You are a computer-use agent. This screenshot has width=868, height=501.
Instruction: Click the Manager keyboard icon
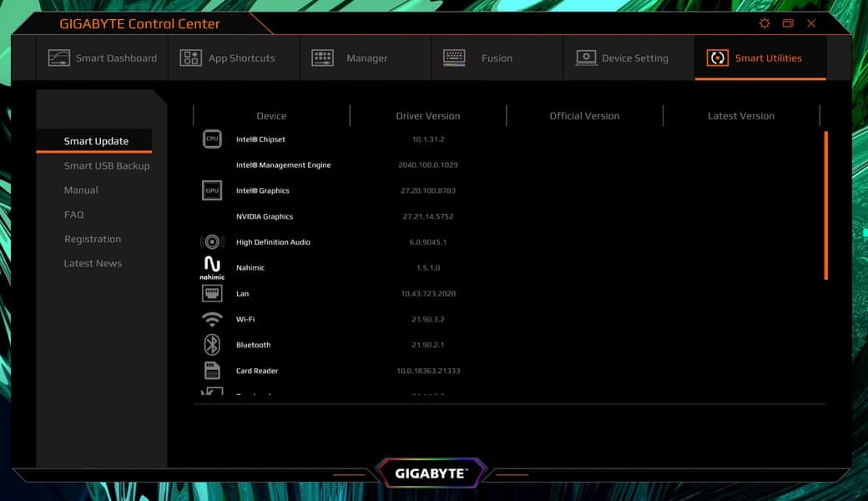coord(322,58)
